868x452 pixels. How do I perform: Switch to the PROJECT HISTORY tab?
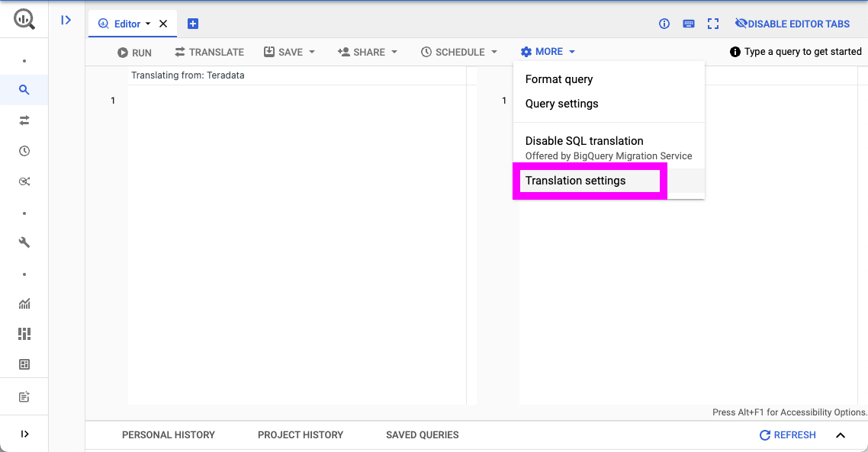pos(300,434)
